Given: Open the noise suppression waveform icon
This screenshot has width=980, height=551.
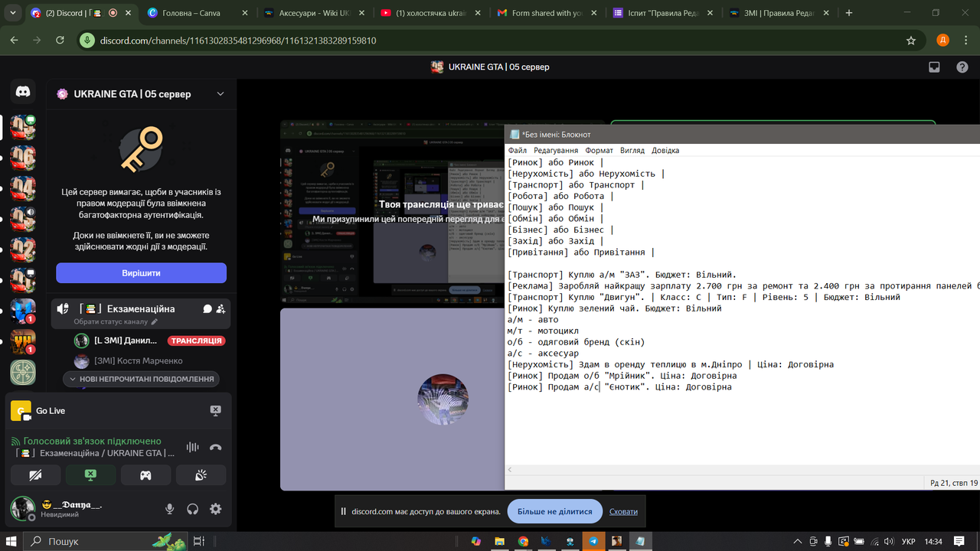Looking at the screenshot, I should pyautogui.click(x=193, y=447).
